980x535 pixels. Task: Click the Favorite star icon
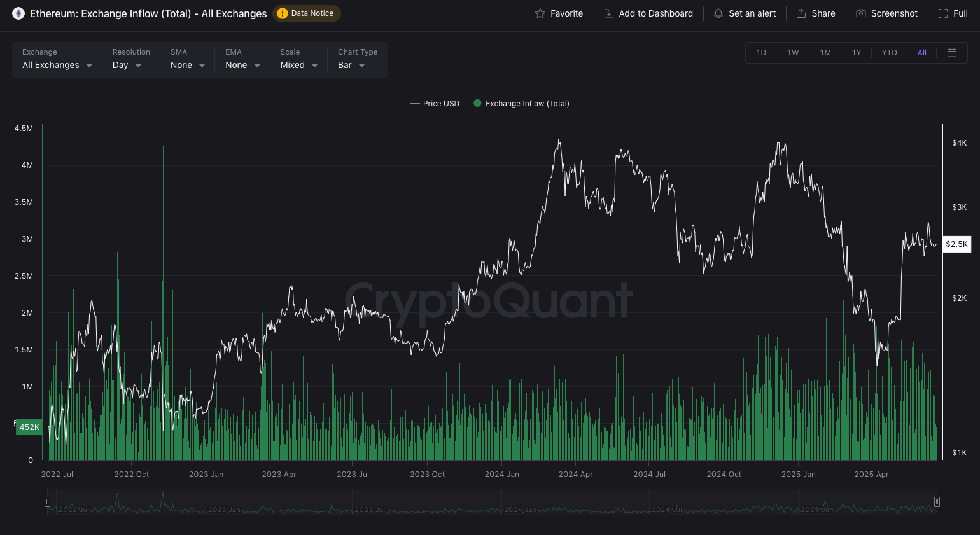coord(540,13)
